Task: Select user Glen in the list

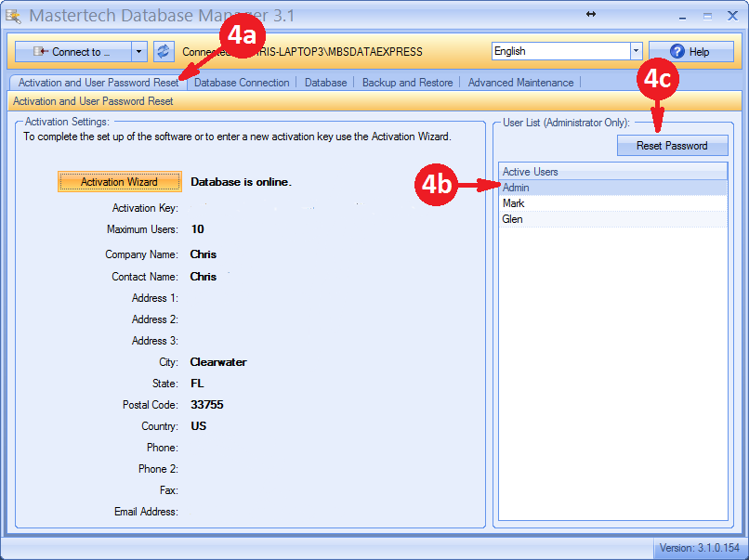Action: [x=613, y=219]
